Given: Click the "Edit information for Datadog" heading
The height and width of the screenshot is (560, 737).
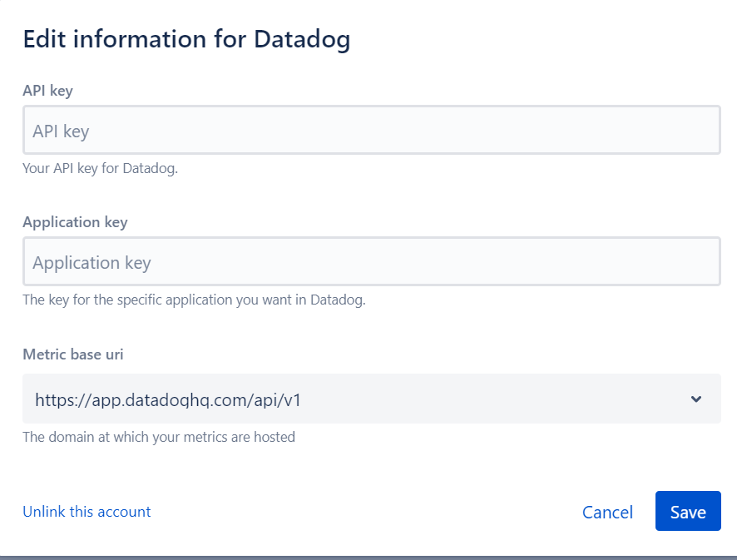Looking at the screenshot, I should pos(186,39).
